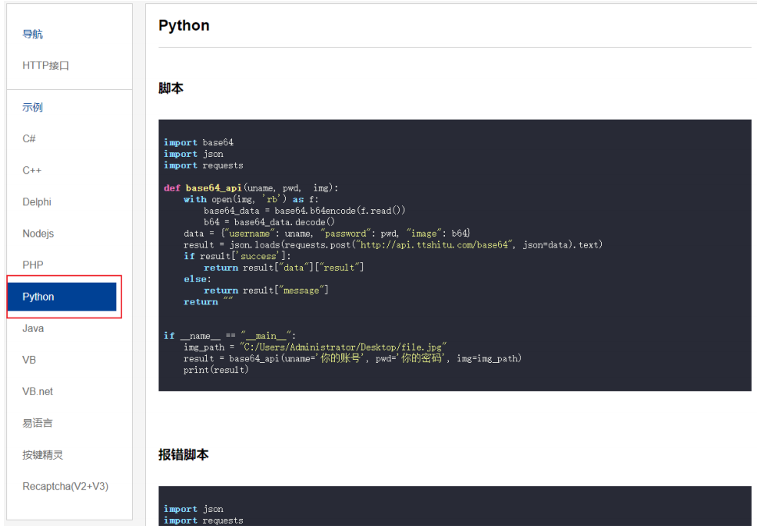Click the return result["message"] line

266,290
